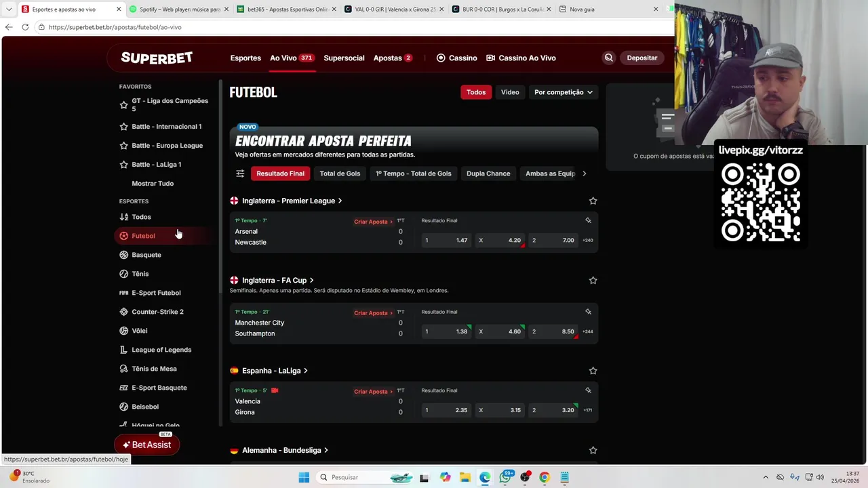Viewport: 868px width, 488px height.
Task: Expand Inglaterra - FA Cup competition
Action: coord(278,280)
